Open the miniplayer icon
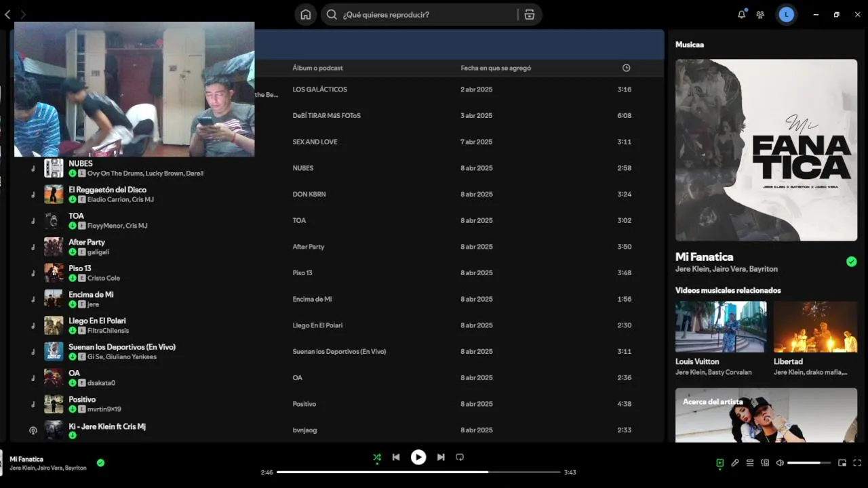 click(842, 463)
